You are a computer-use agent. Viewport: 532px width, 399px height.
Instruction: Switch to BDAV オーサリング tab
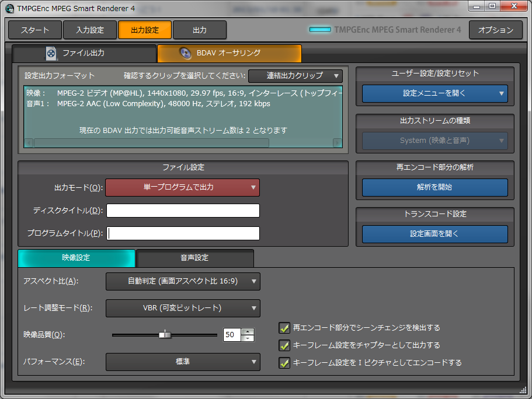[x=230, y=54]
